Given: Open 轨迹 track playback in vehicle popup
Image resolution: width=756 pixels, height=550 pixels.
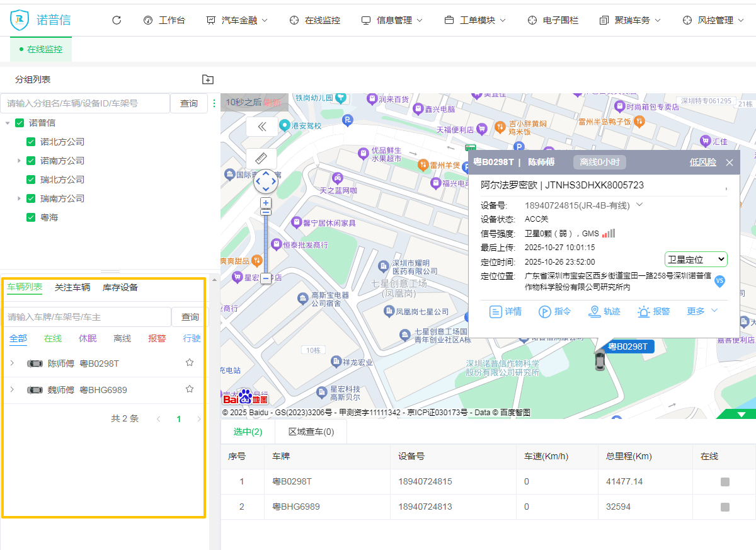Looking at the screenshot, I should click(604, 311).
